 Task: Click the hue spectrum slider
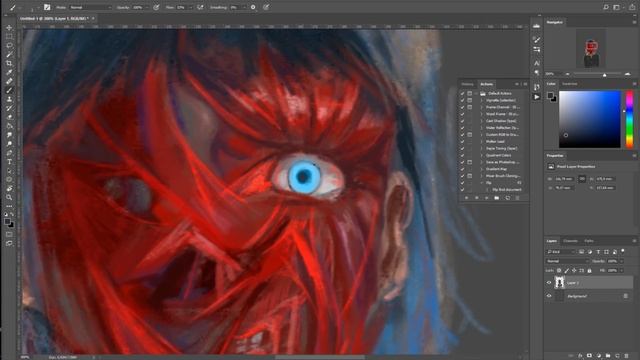coord(629,119)
